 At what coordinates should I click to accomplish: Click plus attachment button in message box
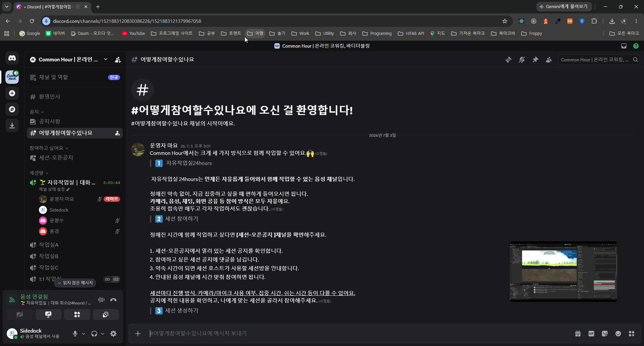[x=138, y=333]
